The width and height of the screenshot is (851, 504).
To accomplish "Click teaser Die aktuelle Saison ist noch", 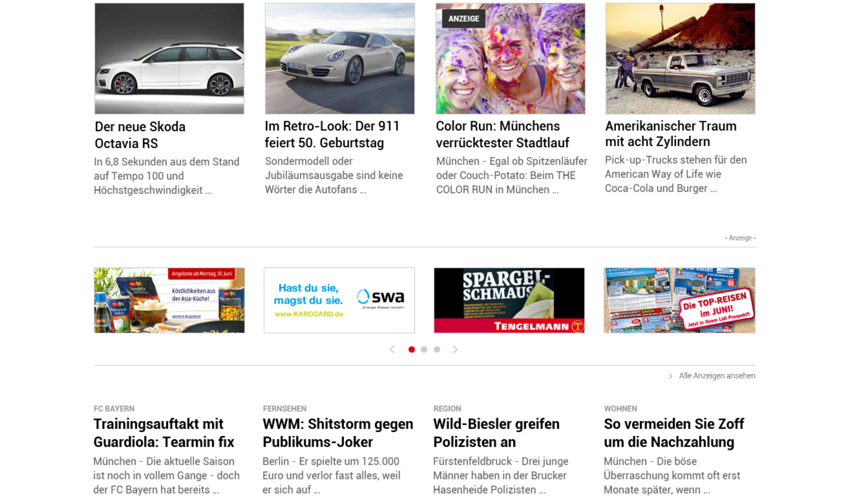I will 166,475.
